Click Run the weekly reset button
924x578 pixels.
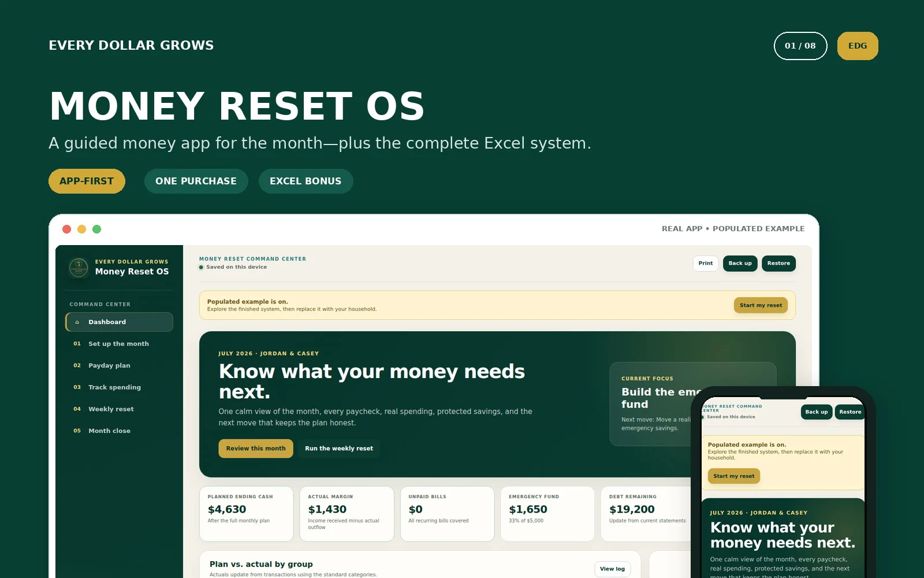click(339, 449)
